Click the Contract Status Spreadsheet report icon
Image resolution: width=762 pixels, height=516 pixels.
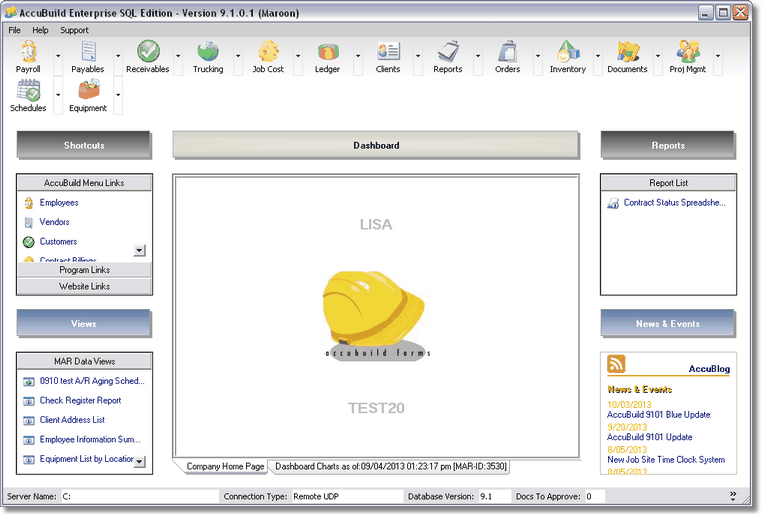(x=613, y=203)
